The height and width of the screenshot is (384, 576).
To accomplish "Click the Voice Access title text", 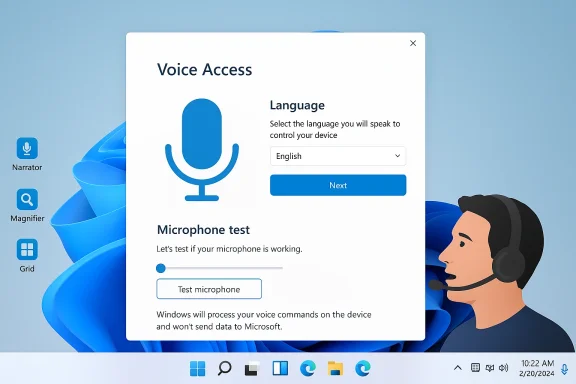I will pyautogui.click(x=205, y=69).
